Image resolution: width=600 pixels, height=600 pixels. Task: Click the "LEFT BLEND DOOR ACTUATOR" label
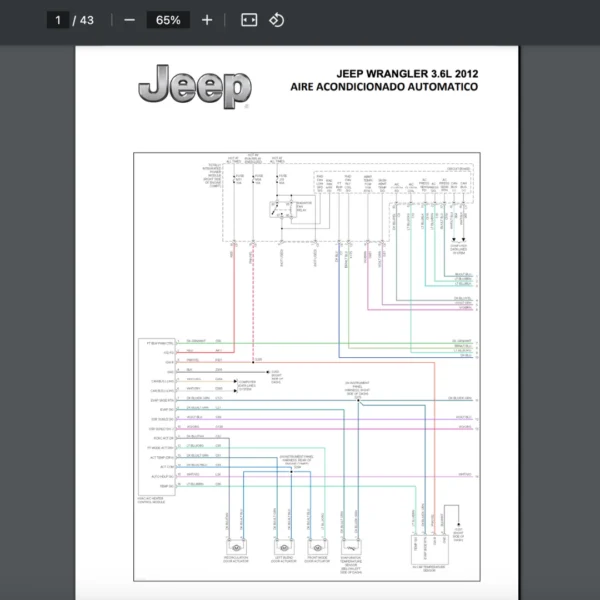click(x=284, y=559)
